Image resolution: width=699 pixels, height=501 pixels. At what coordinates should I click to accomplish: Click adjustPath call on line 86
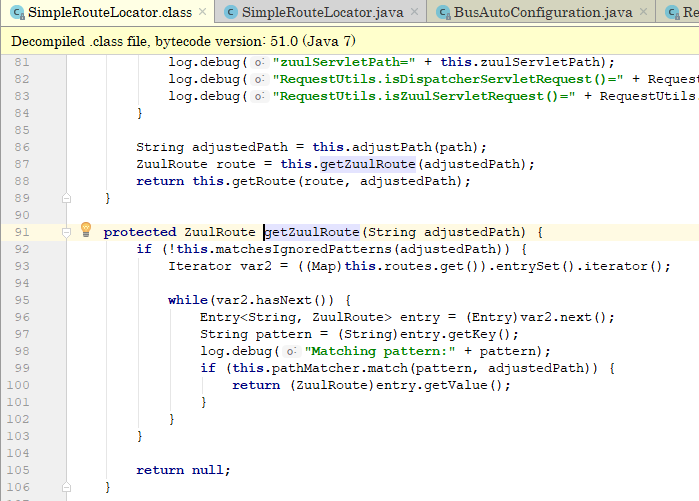(392, 147)
